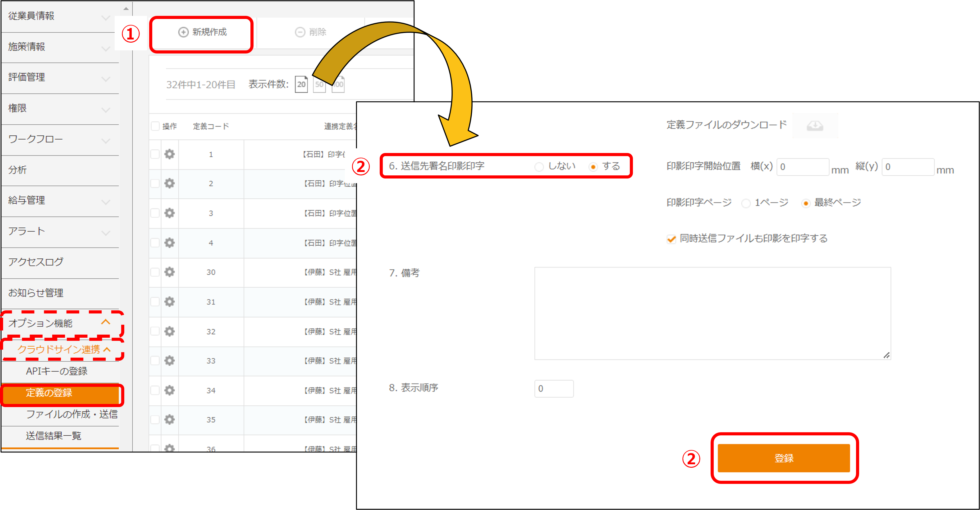Expand the ワークフロー sidebar menu

pyautogui.click(x=60, y=139)
